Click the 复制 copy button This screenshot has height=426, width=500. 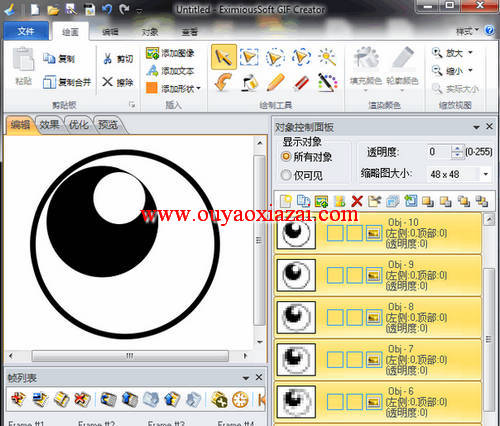(59, 59)
